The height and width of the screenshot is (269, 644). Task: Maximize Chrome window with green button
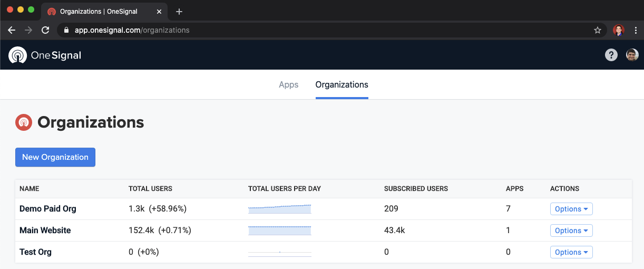(31, 10)
